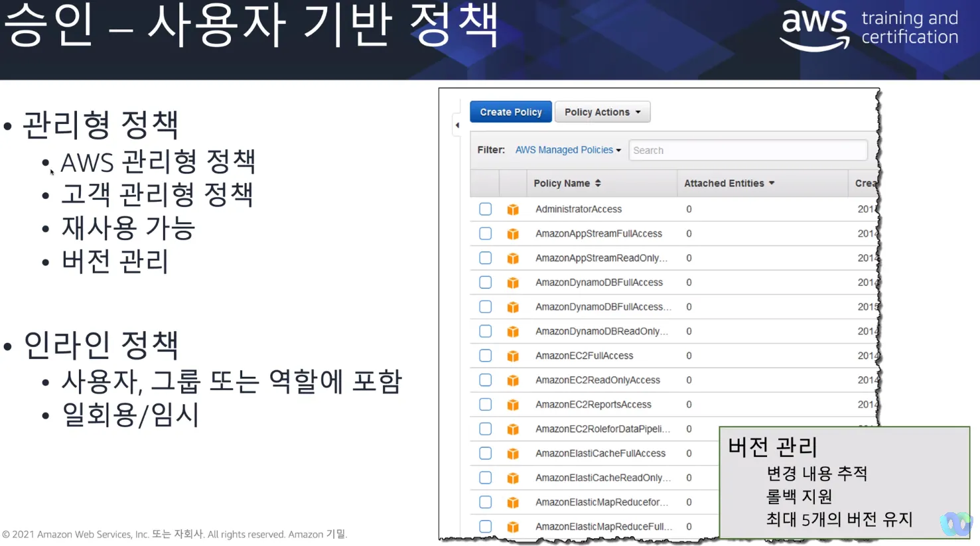Click the AmazonAppStreamReadOnly policy icon
Viewport: 980px width, 546px height.
coord(513,259)
